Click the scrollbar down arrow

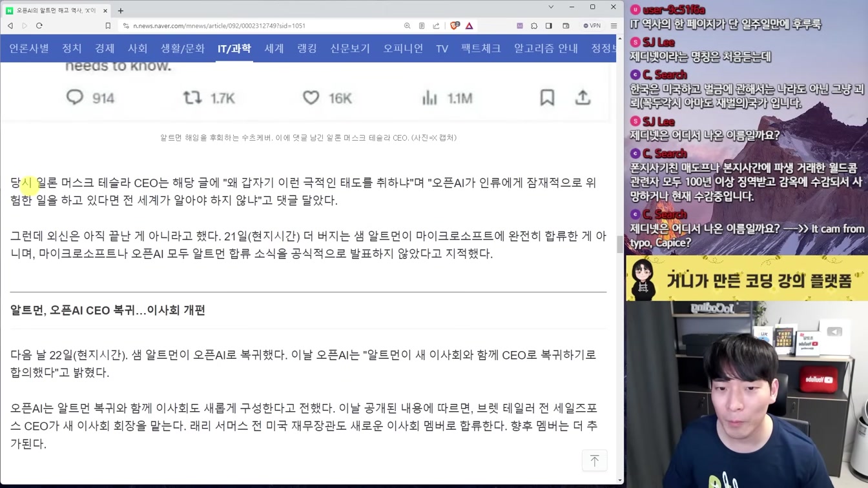pyautogui.click(x=620, y=480)
